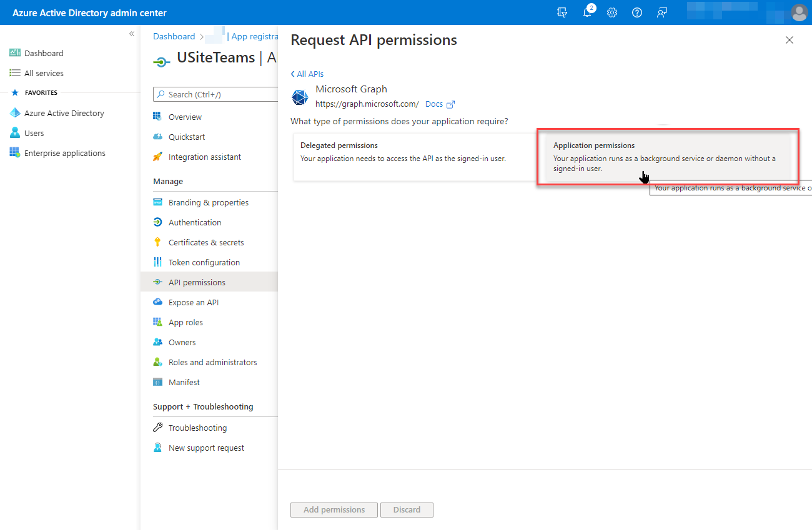Open the feedback icon in header
This screenshot has height=530, width=812.
click(662, 12)
